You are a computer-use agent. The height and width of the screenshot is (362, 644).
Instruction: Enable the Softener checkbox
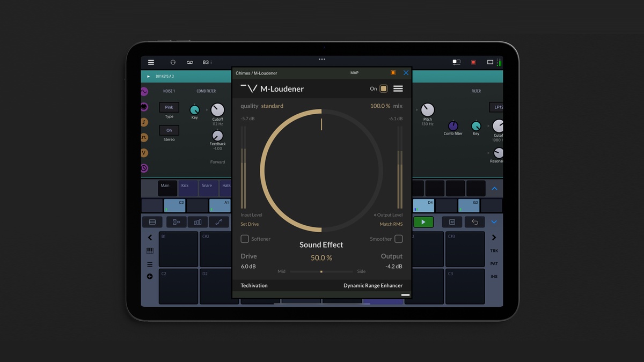pos(245,239)
